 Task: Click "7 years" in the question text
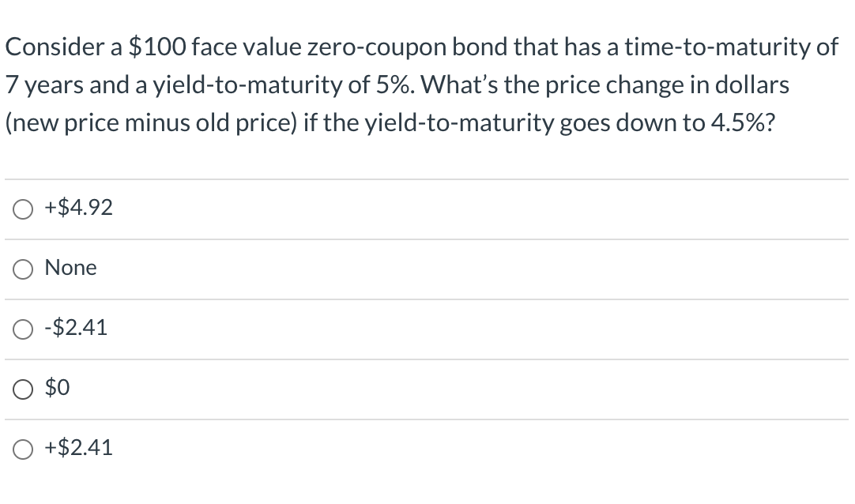click(44, 85)
